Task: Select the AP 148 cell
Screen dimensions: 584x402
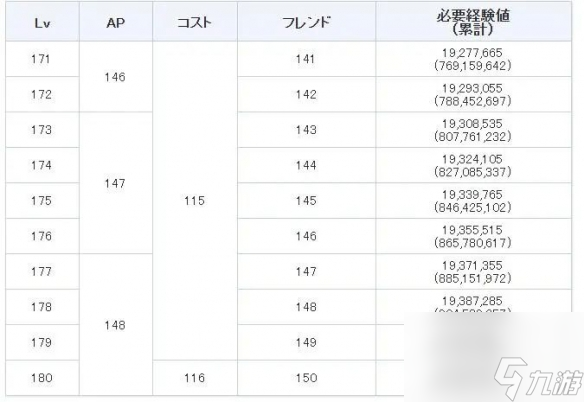Action: (x=116, y=325)
